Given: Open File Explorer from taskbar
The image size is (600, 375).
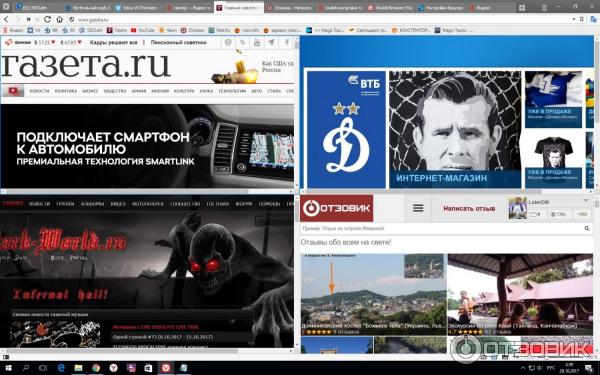Looking at the screenshot, I should point(78,368).
